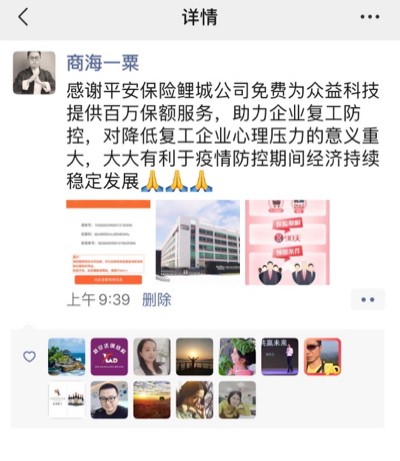Image resolution: width=400 pixels, height=461 pixels.
Task: Open the 共赢未来 stage photo avatar
Action: pyautogui.click(x=280, y=357)
